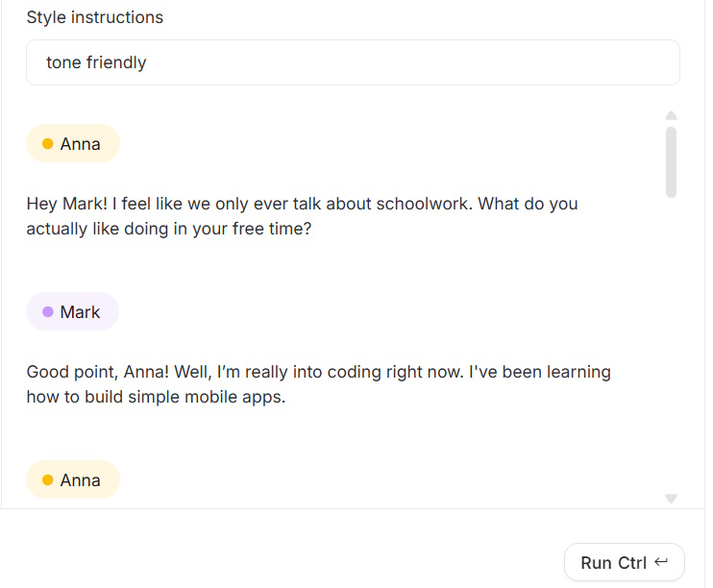Viewport: 713px width, 588px height.
Task: Click the Style instructions text field
Action: pos(352,62)
